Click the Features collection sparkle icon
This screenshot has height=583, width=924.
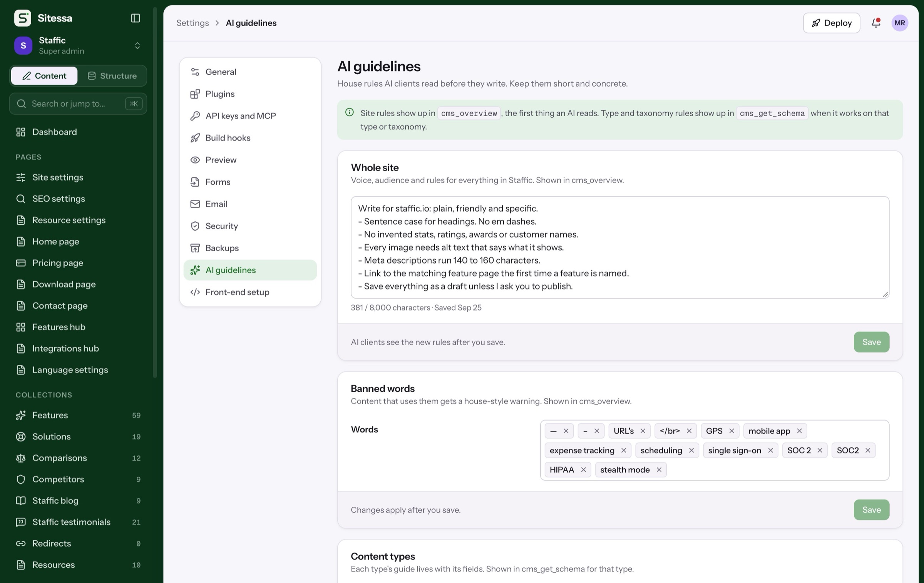21,415
